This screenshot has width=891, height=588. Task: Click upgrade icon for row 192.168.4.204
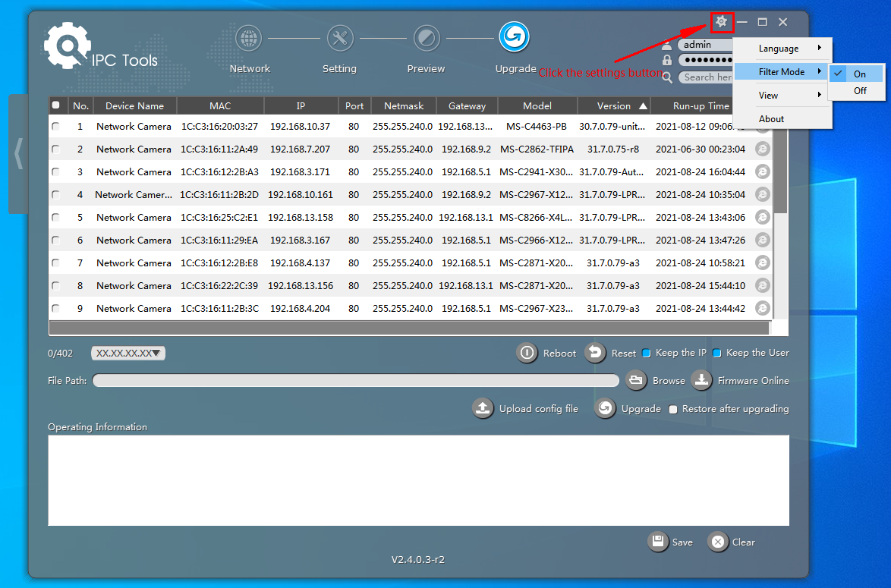coord(763,308)
